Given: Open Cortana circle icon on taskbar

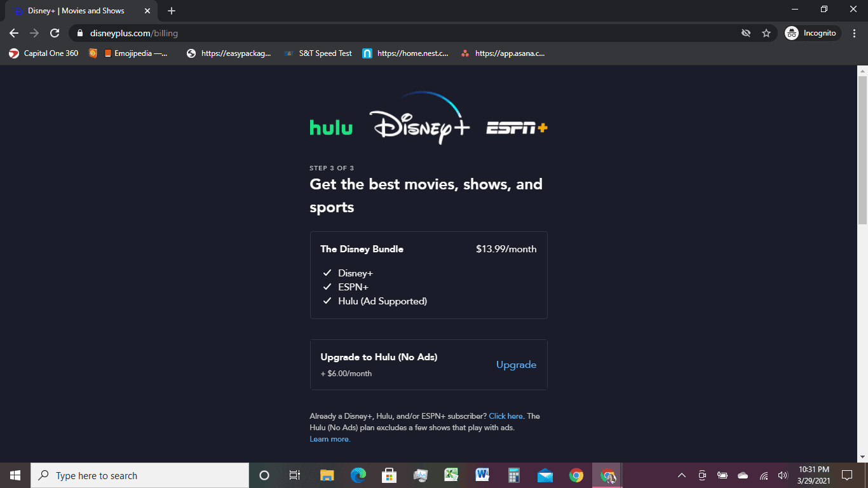Looking at the screenshot, I should click(264, 475).
